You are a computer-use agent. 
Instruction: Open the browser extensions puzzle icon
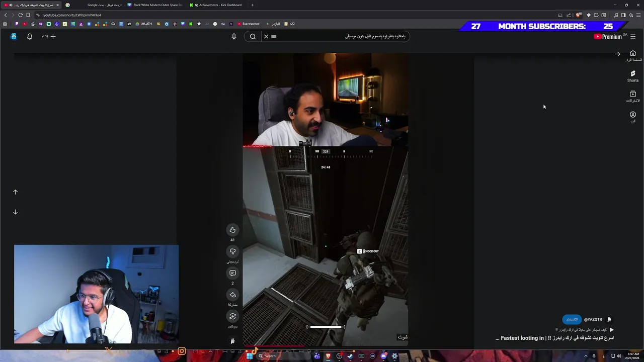[596, 15]
